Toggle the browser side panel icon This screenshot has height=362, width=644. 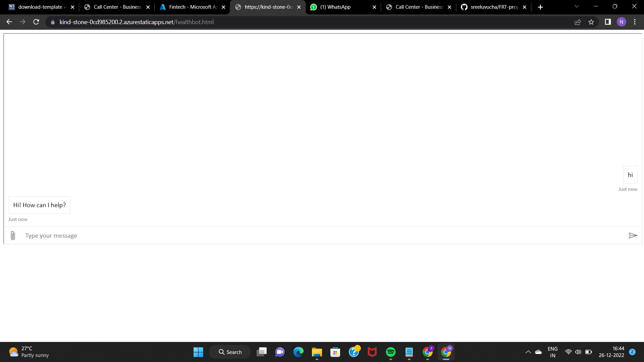coord(607,22)
